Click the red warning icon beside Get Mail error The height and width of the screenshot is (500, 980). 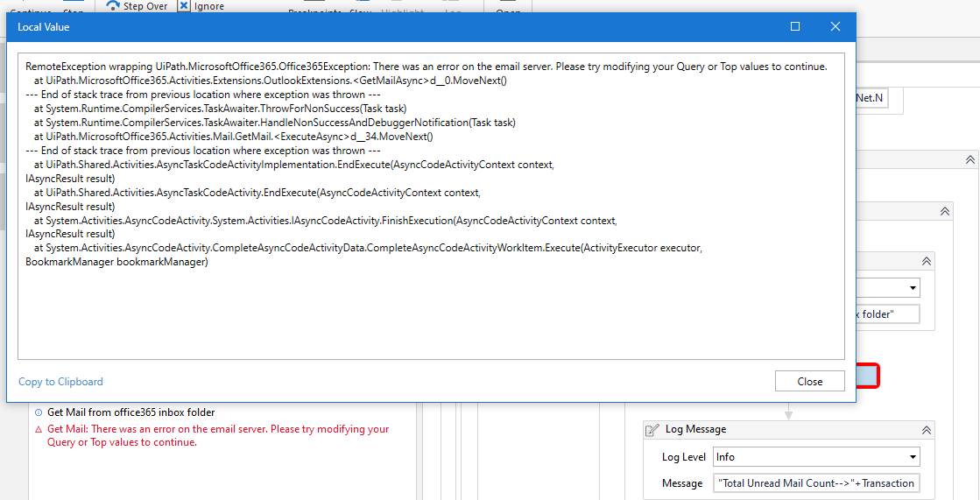pyautogui.click(x=39, y=429)
